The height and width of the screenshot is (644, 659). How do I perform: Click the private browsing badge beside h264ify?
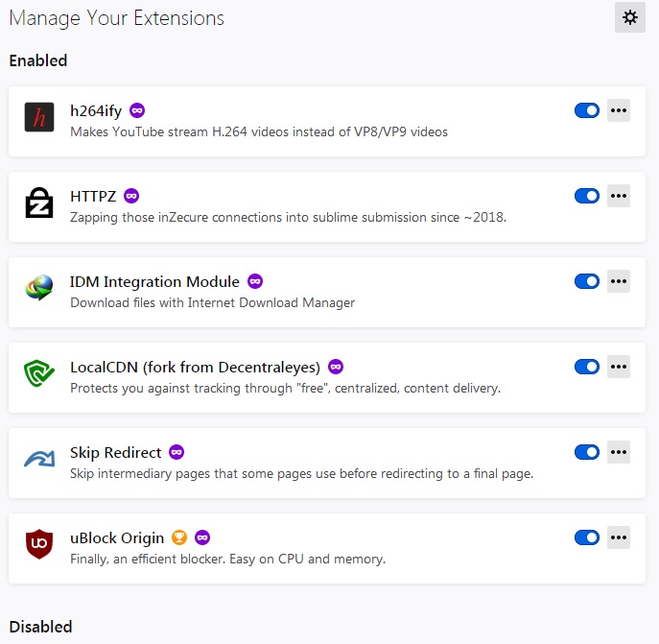137,110
